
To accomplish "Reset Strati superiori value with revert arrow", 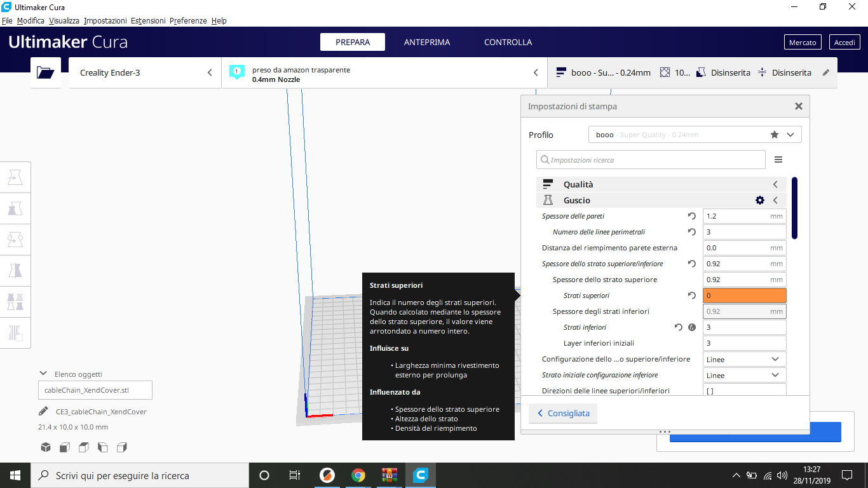I will [x=692, y=295].
